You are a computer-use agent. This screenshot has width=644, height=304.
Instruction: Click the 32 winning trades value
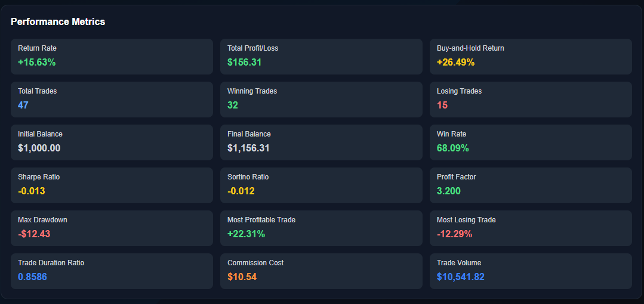click(x=232, y=105)
